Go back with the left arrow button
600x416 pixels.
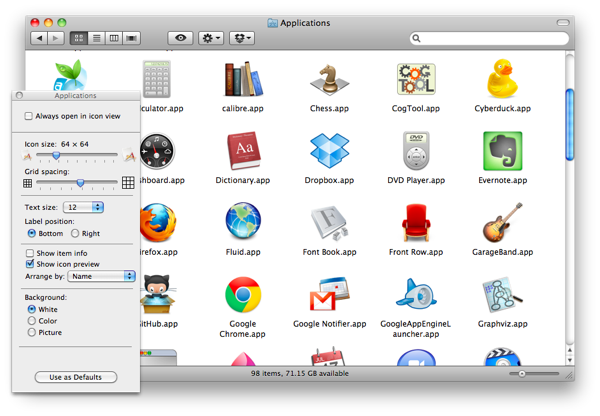[x=39, y=38]
